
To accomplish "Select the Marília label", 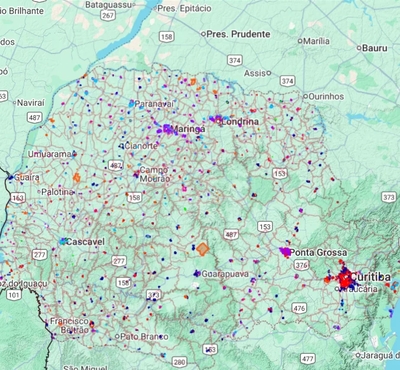I will [317, 41].
